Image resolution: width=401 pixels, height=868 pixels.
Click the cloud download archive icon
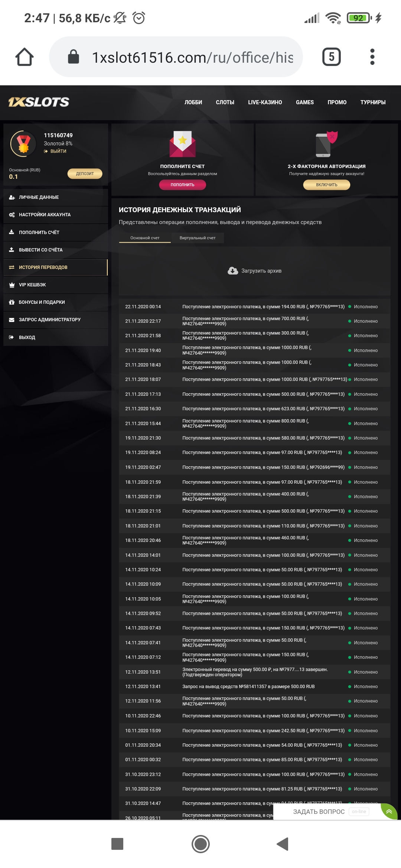tap(233, 271)
